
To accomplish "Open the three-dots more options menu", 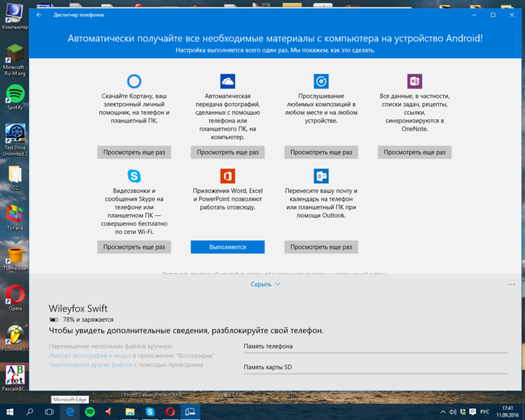I will [x=511, y=284].
